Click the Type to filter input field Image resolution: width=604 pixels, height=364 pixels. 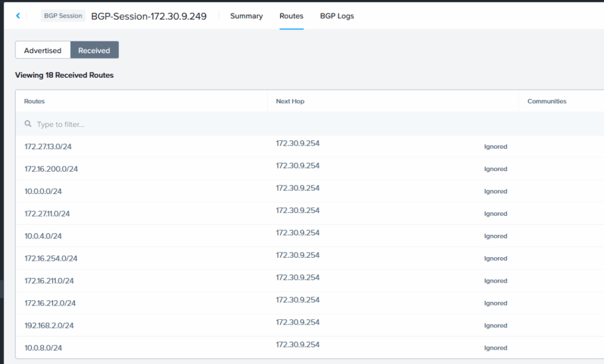[147, 124]
